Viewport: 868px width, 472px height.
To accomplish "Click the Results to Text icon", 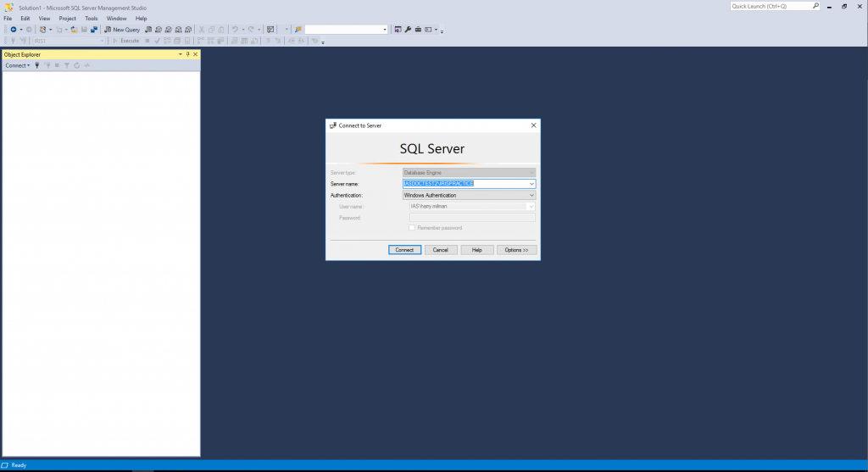I will tap(234, 41).
